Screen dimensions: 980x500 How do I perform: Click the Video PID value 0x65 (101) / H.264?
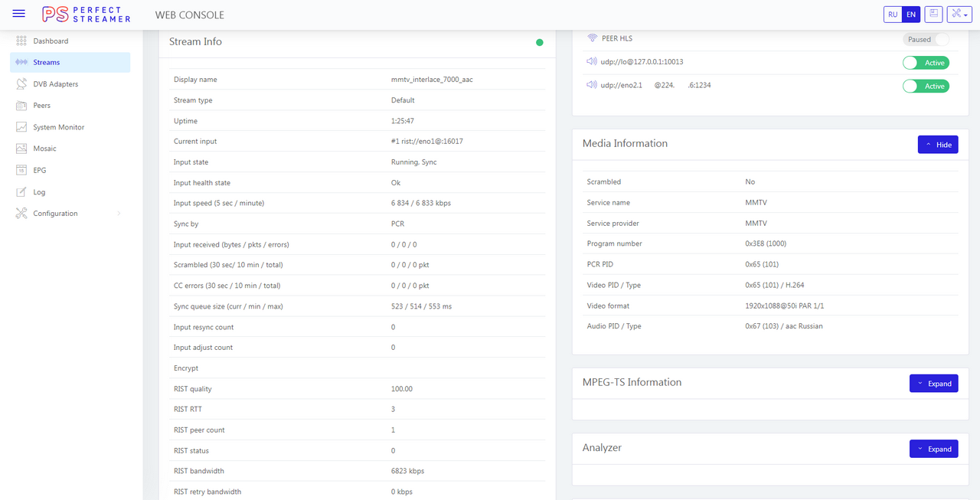click(x=774, y=285)
